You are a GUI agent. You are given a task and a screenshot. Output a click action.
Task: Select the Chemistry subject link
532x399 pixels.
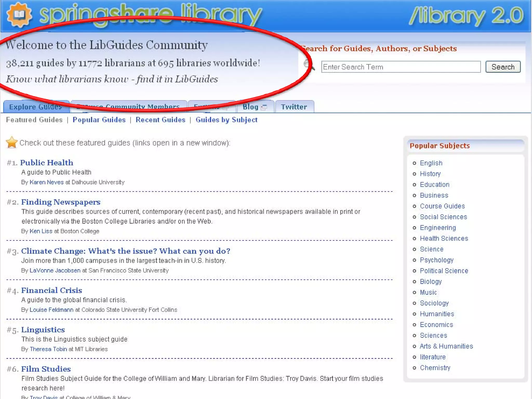tap(435, 368)
